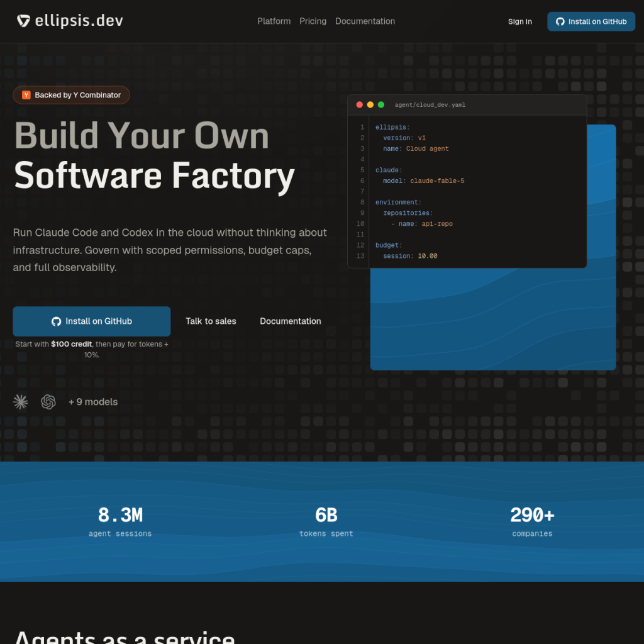644x644 pixels.
Task: Click the large hero Install on GitHub button
Action: click(92, 321)
